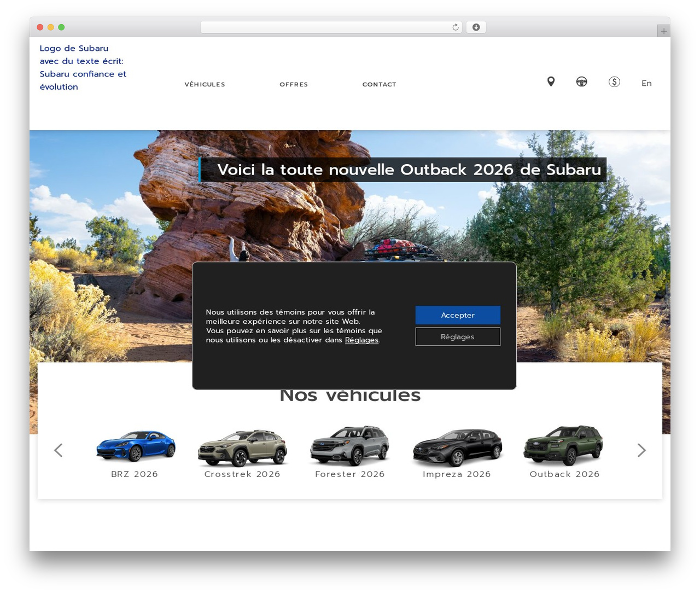Viewport: 700px width, 593px height.
Task: Follow the underlined Réglages link in text
Action: tap(361, 340)
